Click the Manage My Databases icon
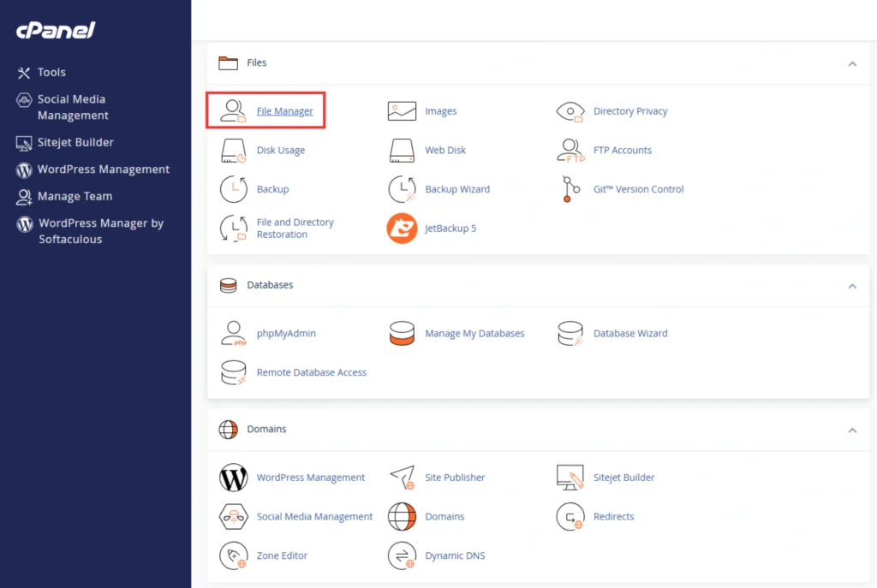 402,333
